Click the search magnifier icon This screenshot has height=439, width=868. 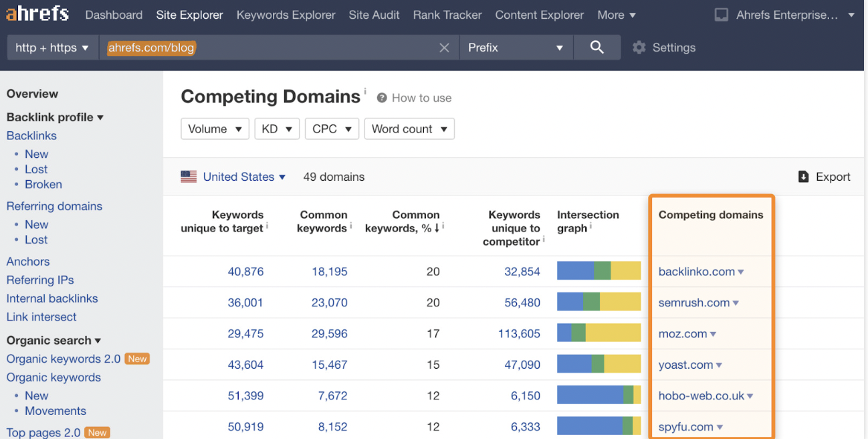coord(596,47)
